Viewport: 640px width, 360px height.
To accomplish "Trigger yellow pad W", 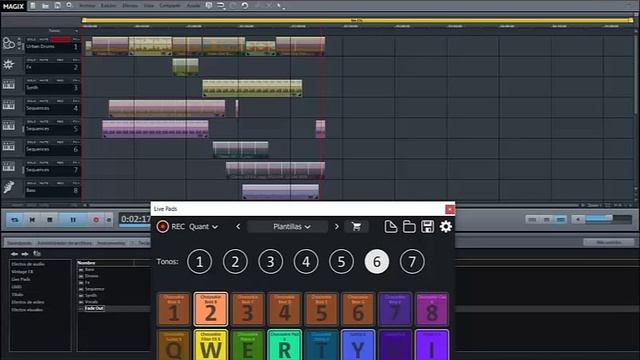I will (x=211, y=345).
